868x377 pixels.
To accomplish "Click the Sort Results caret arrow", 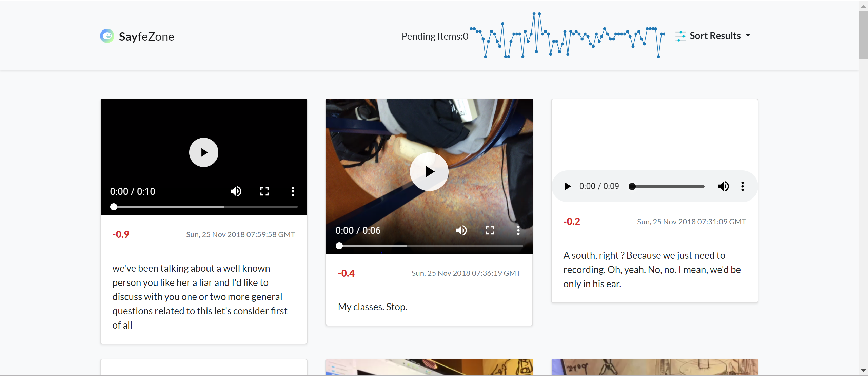I will 748,35.
